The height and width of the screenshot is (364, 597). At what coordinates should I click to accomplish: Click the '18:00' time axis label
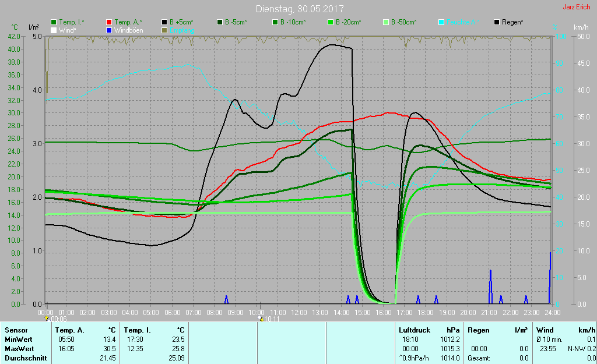click(426, 313)
